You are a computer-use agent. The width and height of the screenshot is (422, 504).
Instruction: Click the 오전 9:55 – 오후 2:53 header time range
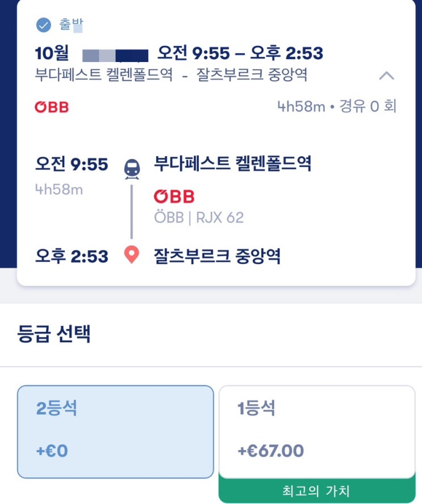240,54
